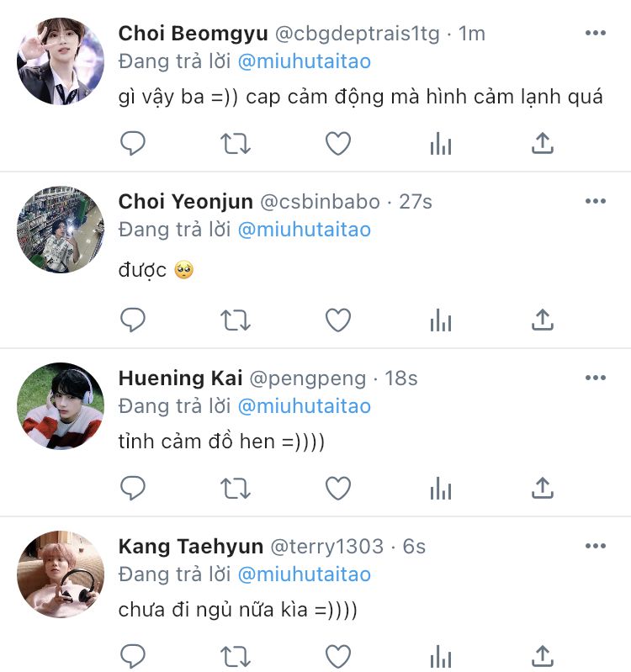Open Kang Taehyun's profile name link
Image resolution: width=631 pixels, height=672 pixels.
pos(190,547)
